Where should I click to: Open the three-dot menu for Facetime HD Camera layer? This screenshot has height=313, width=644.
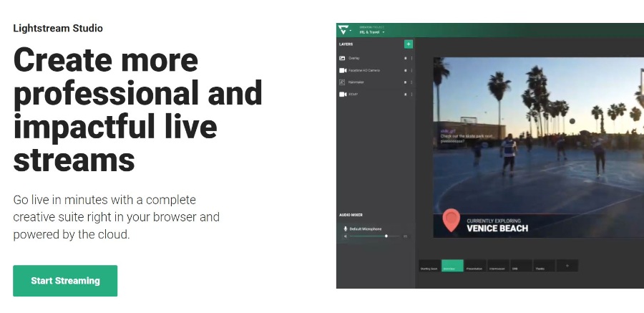coord(411,70)
